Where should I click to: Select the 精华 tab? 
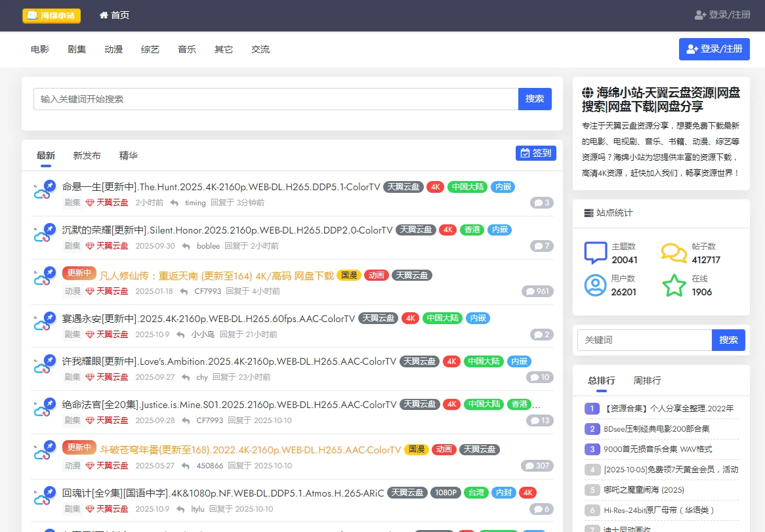tap(129, 155)
